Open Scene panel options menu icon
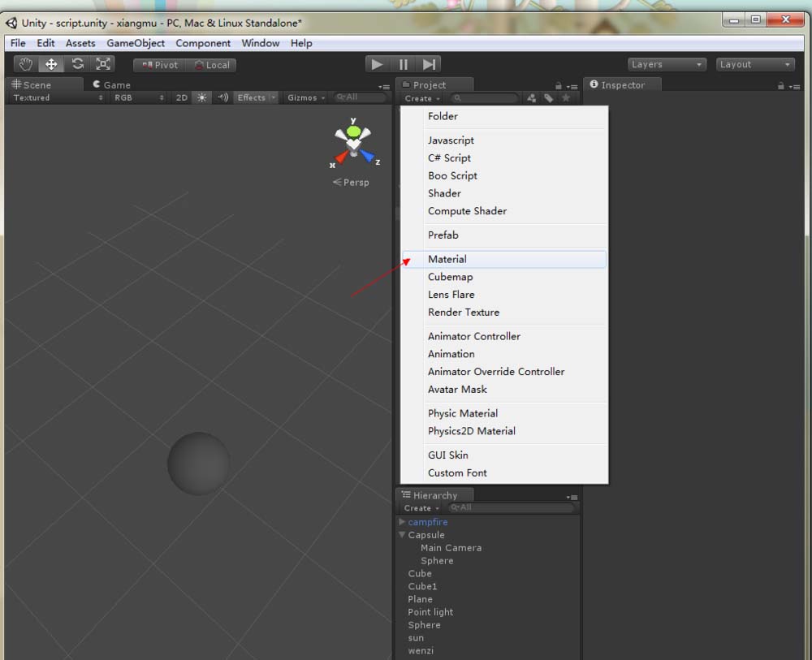Screen dimensions: 812x660 384,87
